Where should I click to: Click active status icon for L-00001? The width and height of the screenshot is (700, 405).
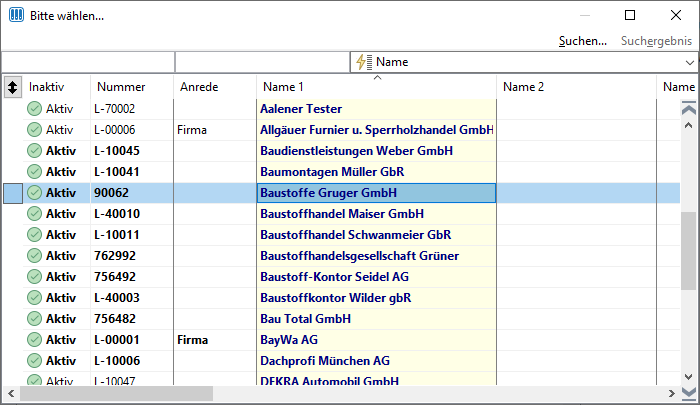click(x=34, y=339)
